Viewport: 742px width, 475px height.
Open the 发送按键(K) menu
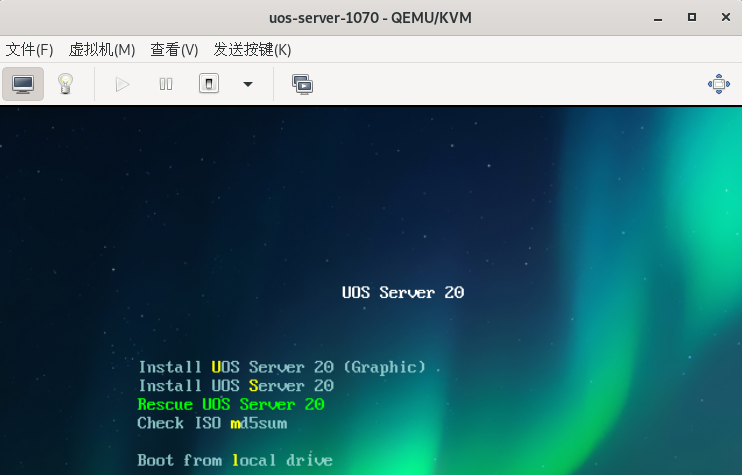pyautogui.click(x=252, y=49)
